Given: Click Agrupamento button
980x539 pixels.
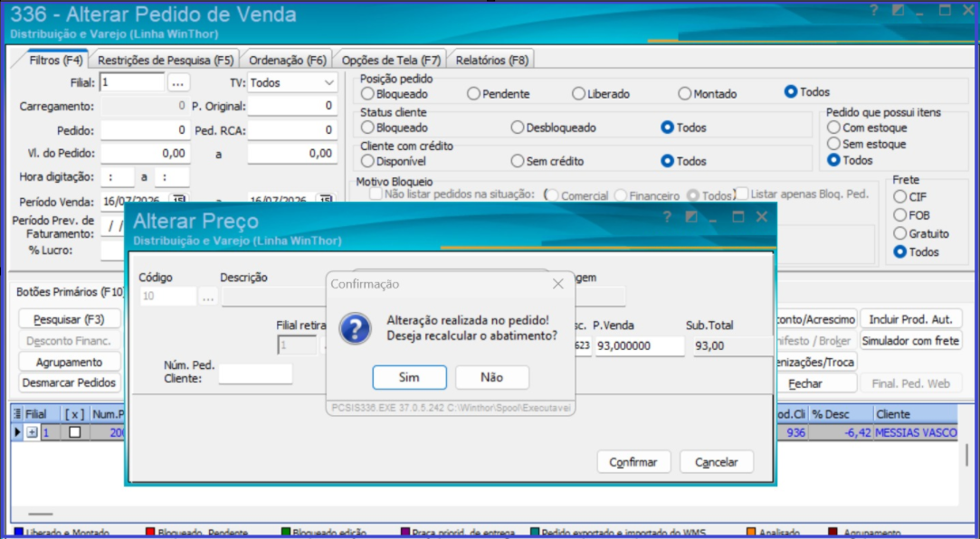Looking at the screenshot, I should tap(69, 362).
